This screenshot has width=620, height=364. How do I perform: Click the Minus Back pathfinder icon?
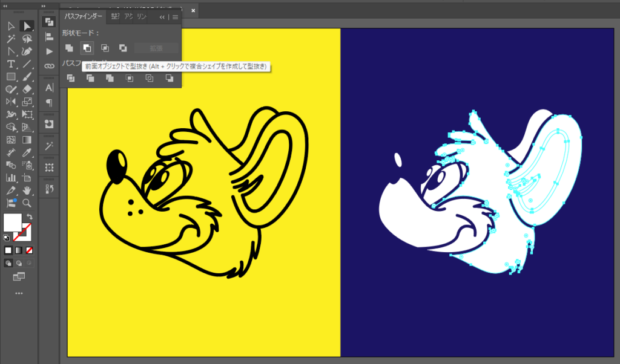point(170,78)
